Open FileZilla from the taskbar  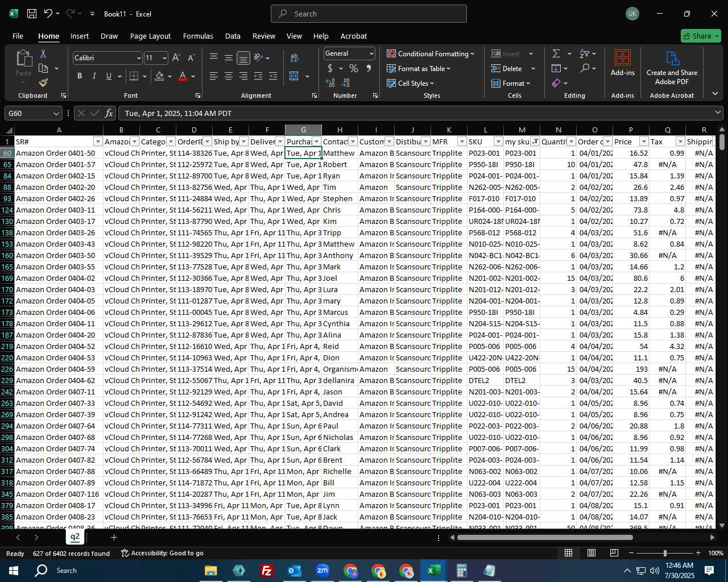click(x=266, y=571)
